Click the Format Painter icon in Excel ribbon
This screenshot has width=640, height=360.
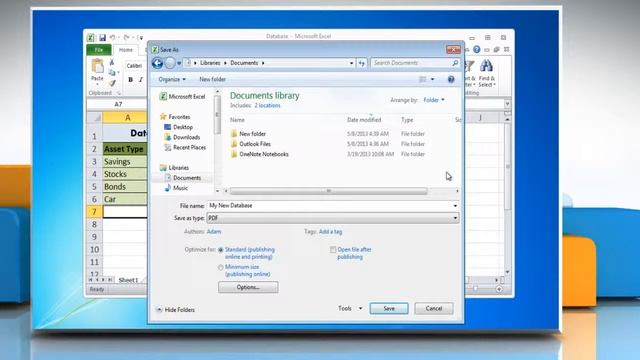point(112,83)
